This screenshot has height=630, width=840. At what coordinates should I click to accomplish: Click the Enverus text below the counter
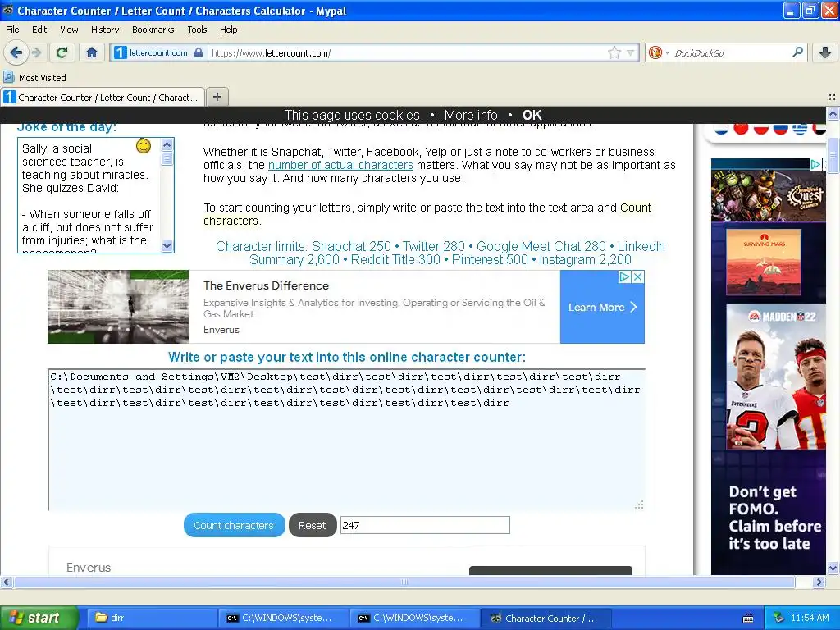pos(89,568)
